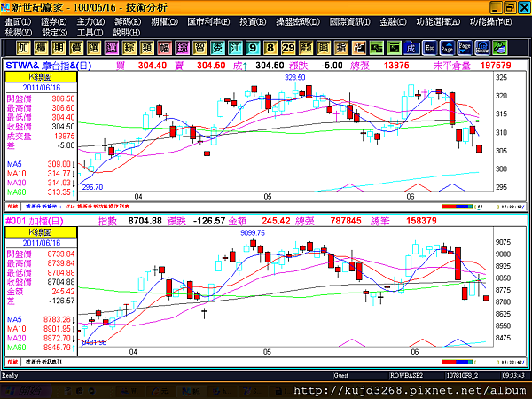
Task: Click the 期 toolbar icon
Action: [59, 48]
